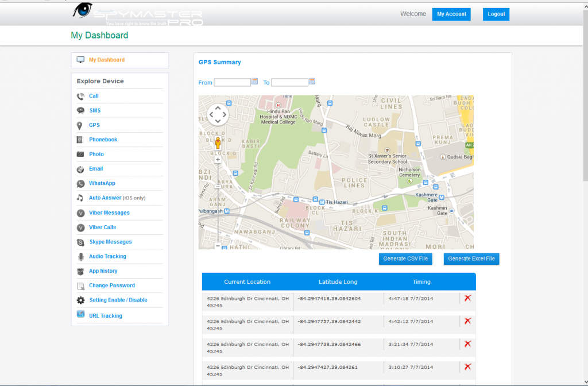The image size is (588, 386).
Task: Open the Call menu item
Action: point(94,96)
